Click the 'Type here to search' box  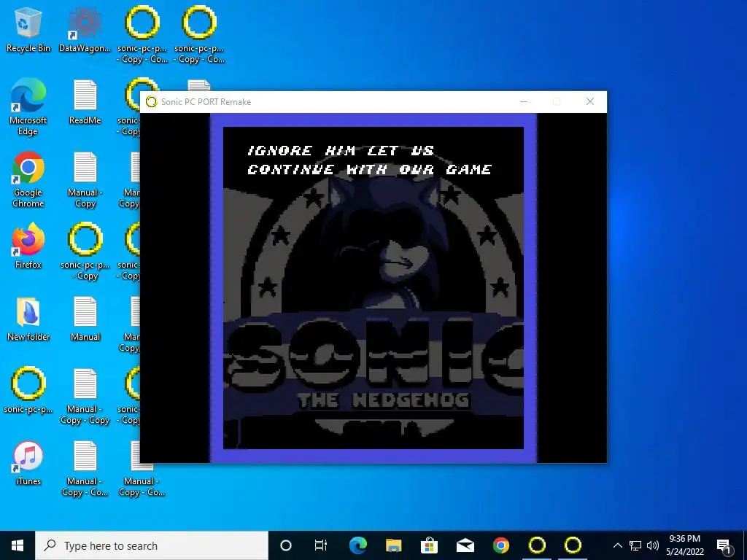point(152,545)
